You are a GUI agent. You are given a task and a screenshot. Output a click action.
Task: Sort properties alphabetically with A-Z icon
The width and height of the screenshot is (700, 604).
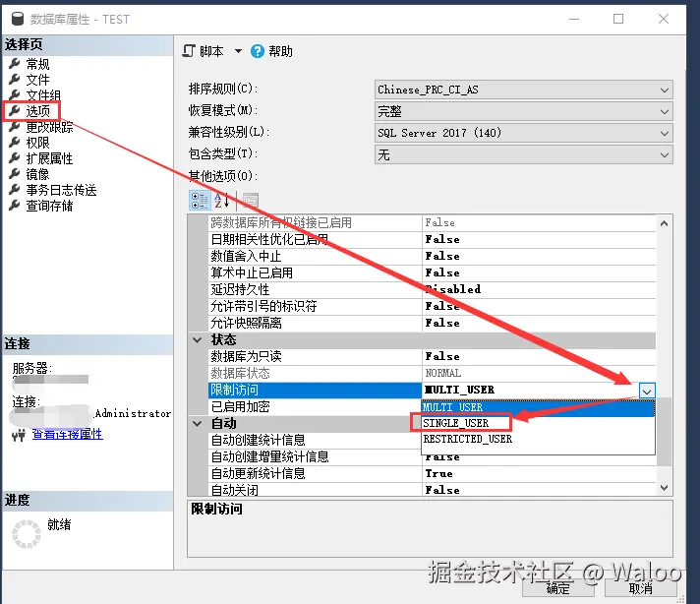point(221,200)
